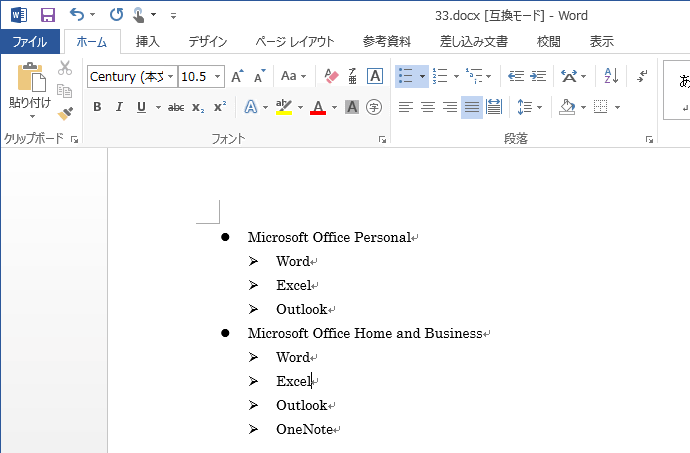Open the 10.5 font size dropdown
The image size is (690, 453).
[218, 77]
